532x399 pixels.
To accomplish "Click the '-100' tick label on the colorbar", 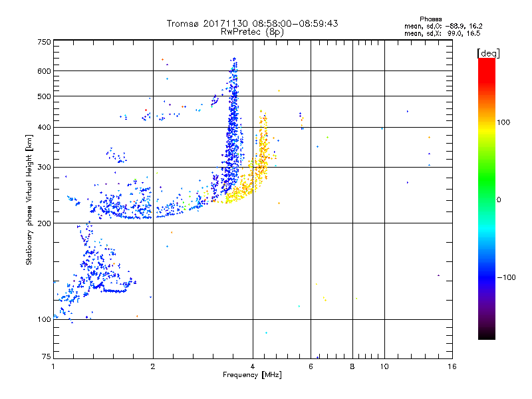I will 506,277.
